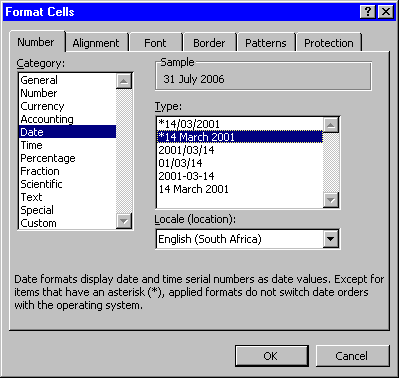Choose the Time category

click(x=68, y=145)
